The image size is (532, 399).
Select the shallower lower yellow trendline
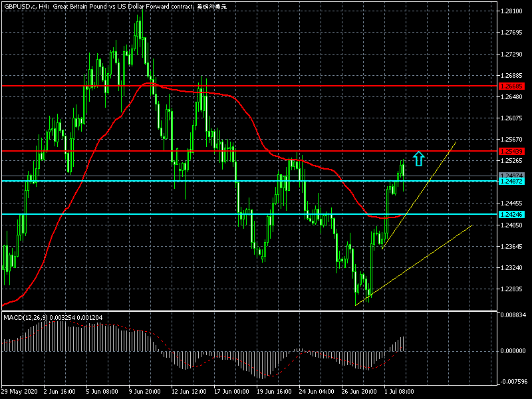coord(414,265)
